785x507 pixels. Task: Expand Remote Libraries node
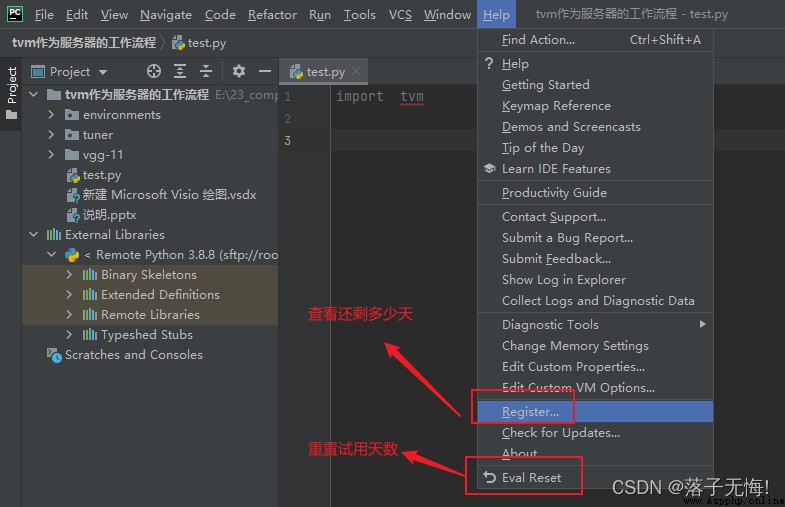pyautogui.click(x=69, y=315)
